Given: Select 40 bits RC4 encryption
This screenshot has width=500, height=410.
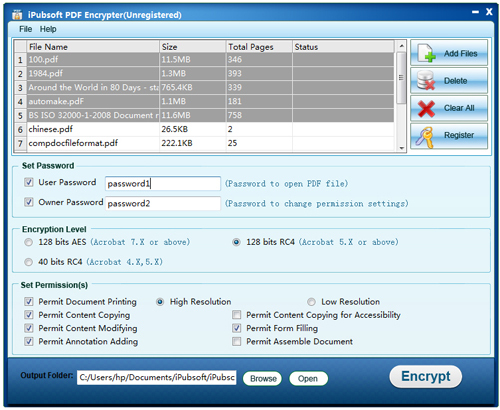Looking at the screenshot, I should click(x=29, y=262).
